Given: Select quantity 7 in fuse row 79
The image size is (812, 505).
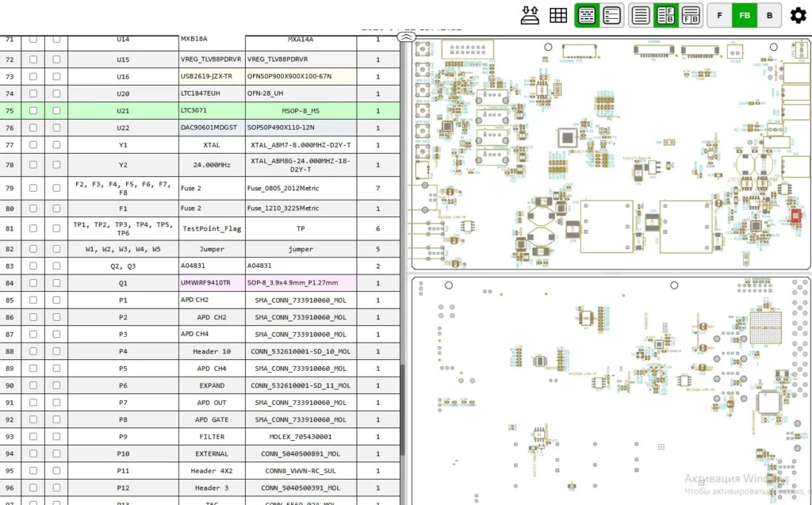Looking at the screenshot, I should point(378,188).
